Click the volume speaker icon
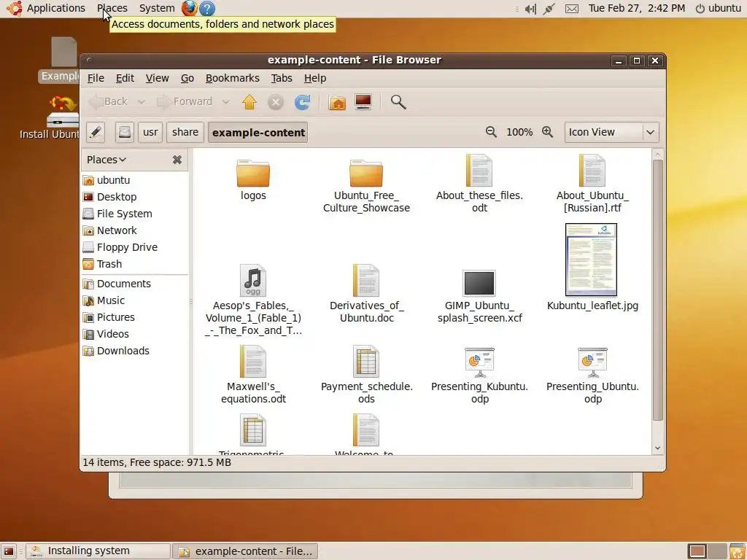The width and height of the screenshot is (747, 560). (530, 9)
